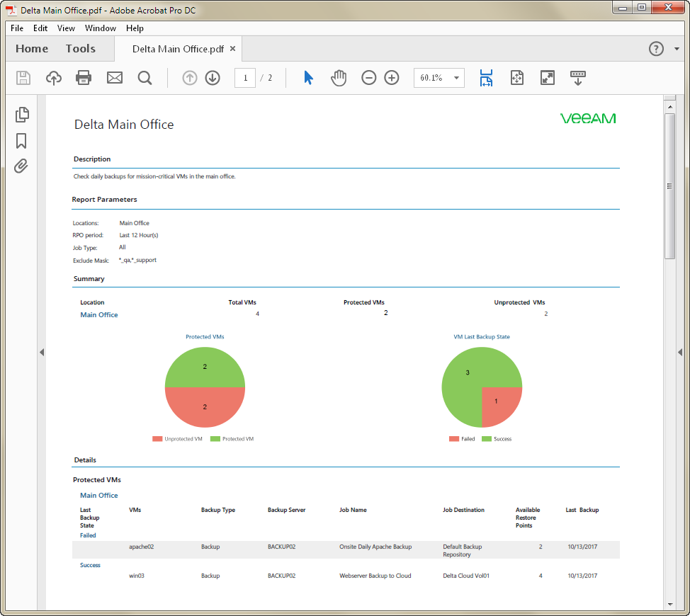The width and height of the screenshot is (690, 616).
Task: Click the Protected VM green legend swatch
Action: point(215,439)
